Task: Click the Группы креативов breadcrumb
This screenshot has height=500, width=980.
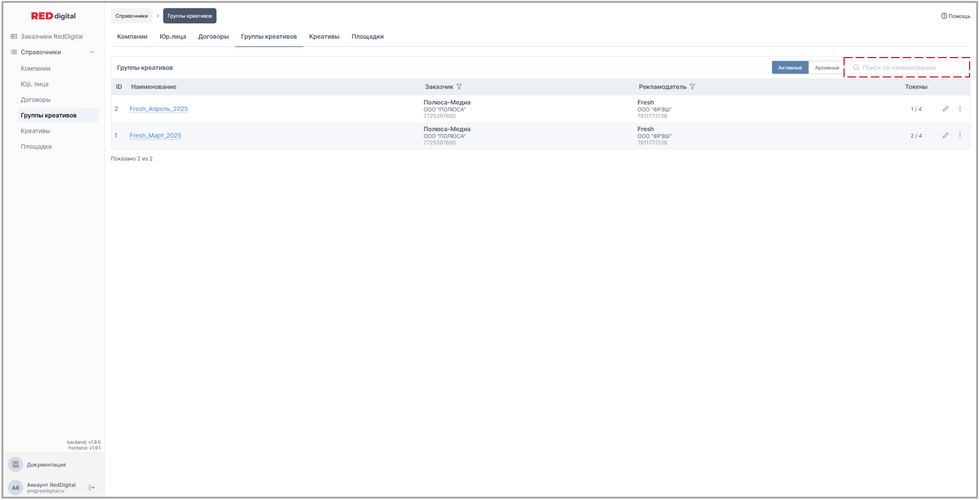Action: click(x=190, y=16)
